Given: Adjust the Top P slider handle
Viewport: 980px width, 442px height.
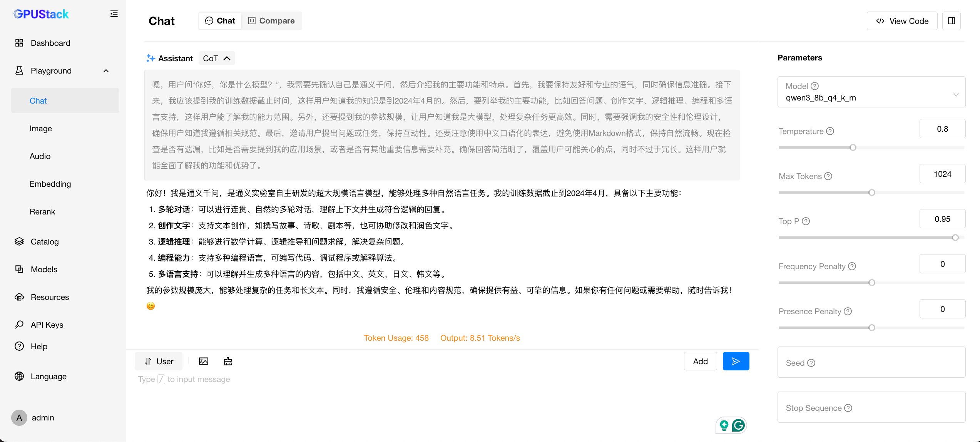Looking at the screenshot, I should click(x=955, y=238).
